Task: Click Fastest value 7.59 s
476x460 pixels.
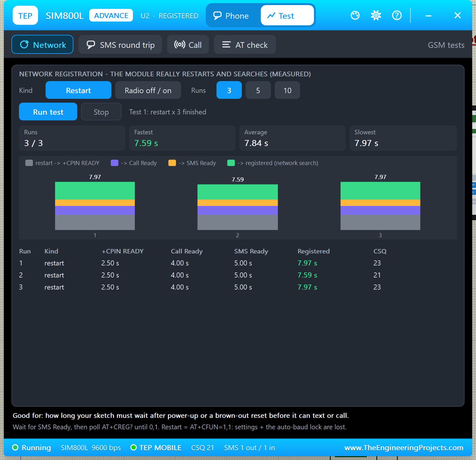Action: [146, 143]
